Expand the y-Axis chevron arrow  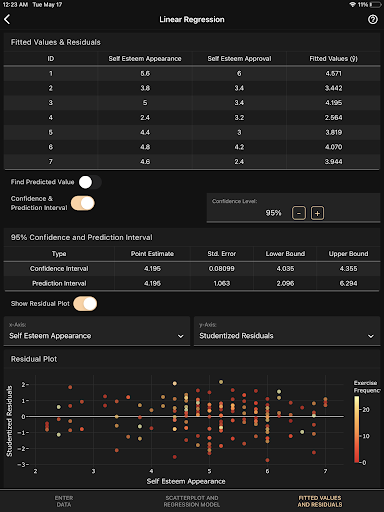click(370, 336)
